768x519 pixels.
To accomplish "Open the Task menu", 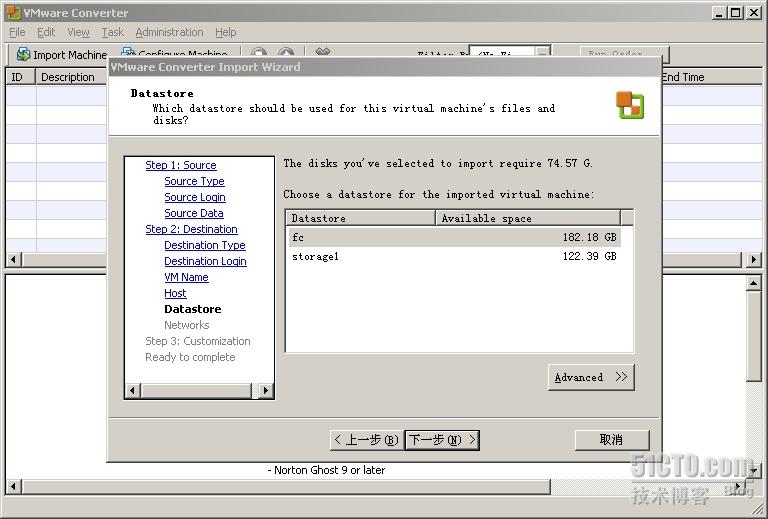I will 113,32.
